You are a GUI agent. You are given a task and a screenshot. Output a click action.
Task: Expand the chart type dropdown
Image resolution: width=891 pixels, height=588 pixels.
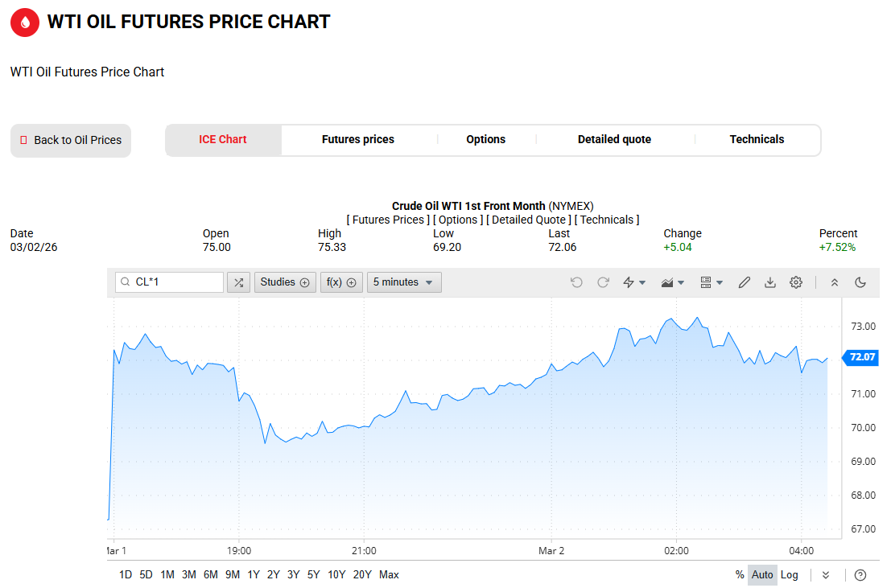pos(672,282)
